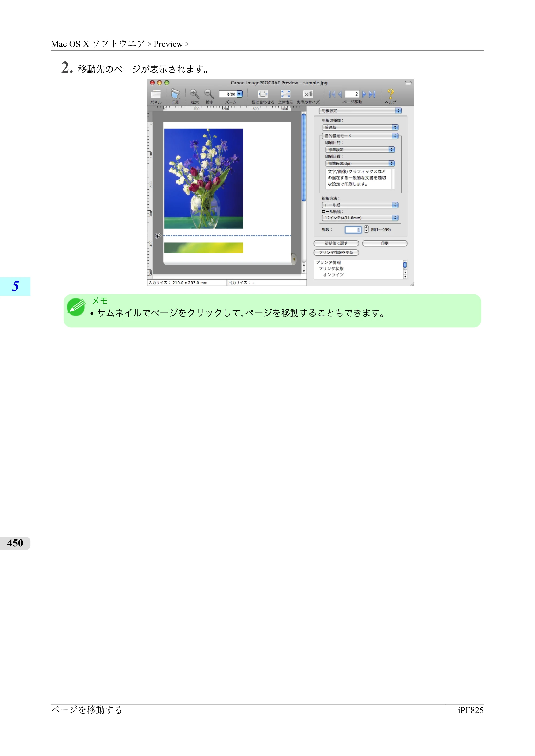535x756 pixels.
Task: Open the 目的設定モード dropdown
Action: (x=360, y=136)
